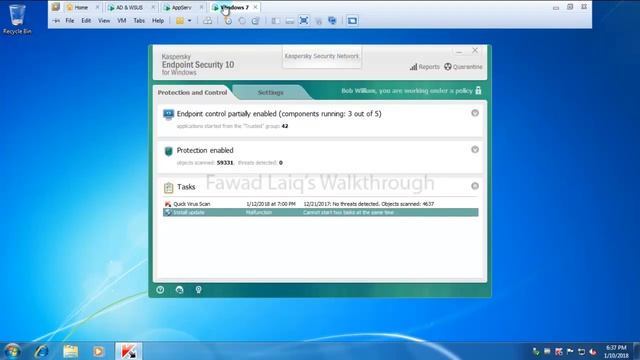
Task: Click the revert snapshot toolbar icon
Action: [242, 21]
